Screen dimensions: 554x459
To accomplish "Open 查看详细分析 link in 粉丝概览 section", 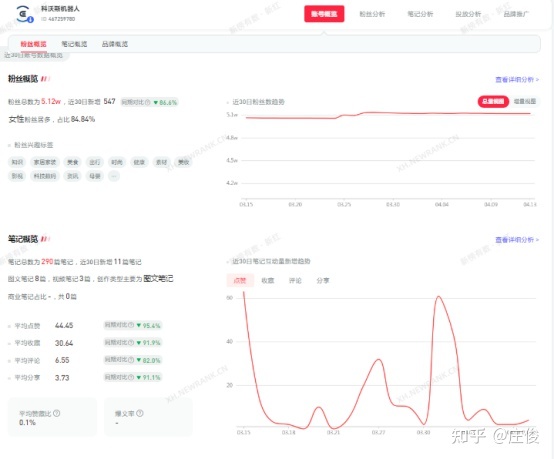I will click(x=517, y=80).
